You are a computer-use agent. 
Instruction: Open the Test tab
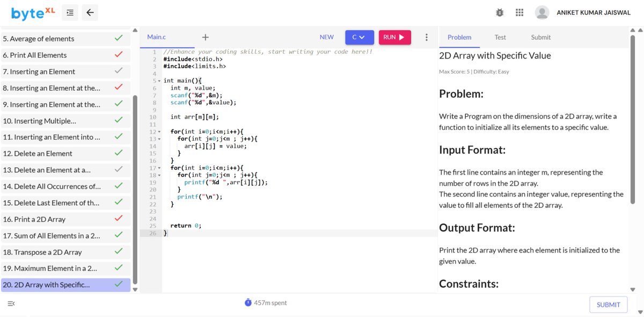500,37
